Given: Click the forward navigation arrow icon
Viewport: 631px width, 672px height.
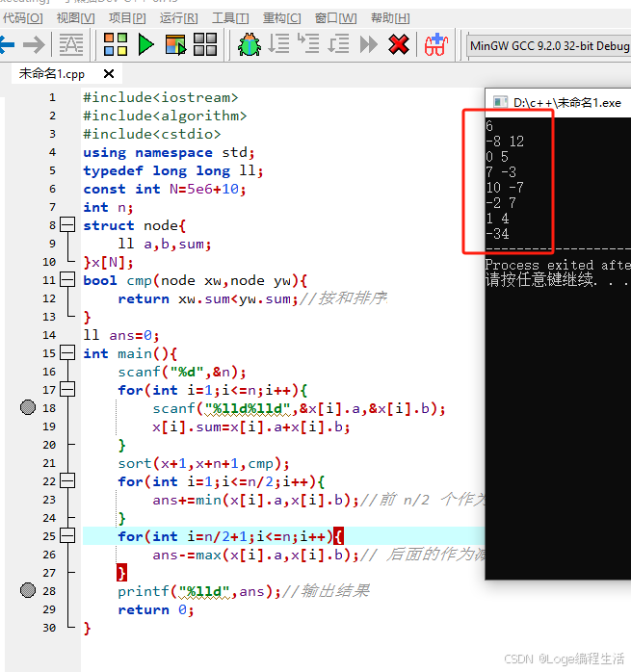Looking at the screenshot, I should pos(34,44).
